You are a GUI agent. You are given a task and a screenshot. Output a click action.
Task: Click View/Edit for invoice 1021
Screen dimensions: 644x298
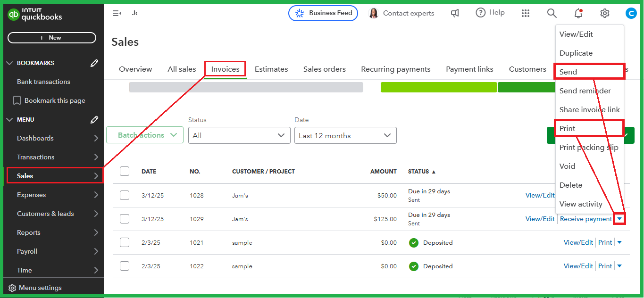(578, 242)
